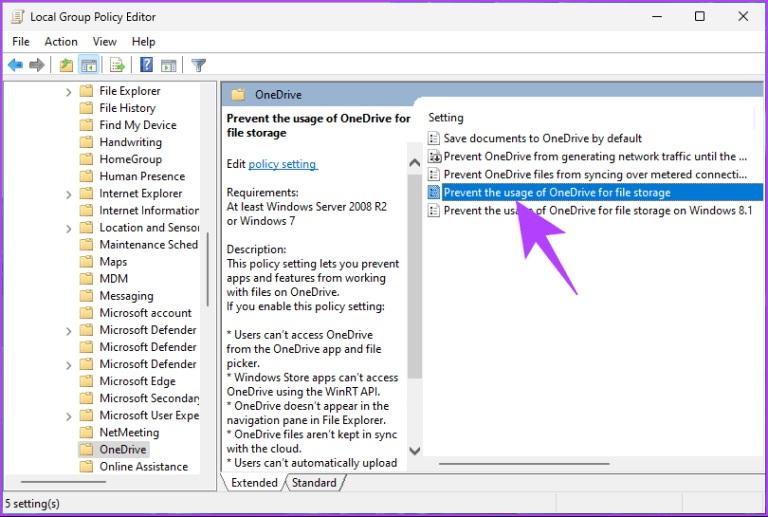Image resolution: width=768 pixels, height=517 pixels.
Task: Click the policy icon of Save documents to OneDrive
Action: [x=433, y=138]
